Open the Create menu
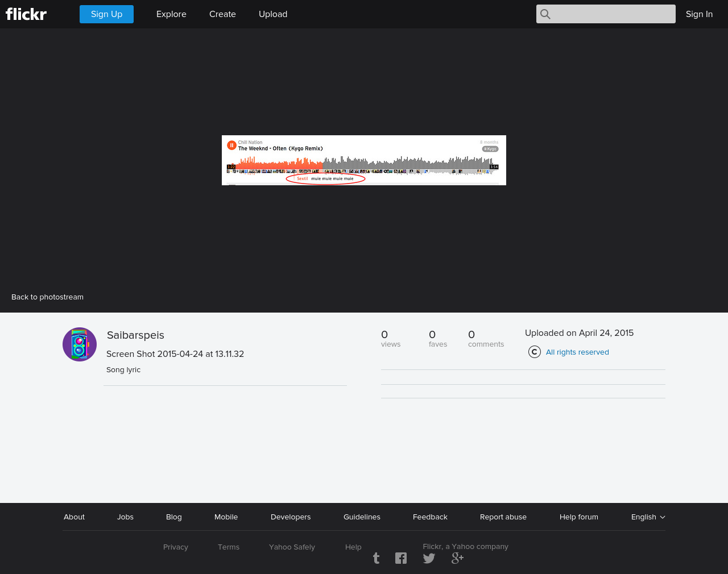The height and width of the screenshot is (574, 728). [x=222, y=14]
